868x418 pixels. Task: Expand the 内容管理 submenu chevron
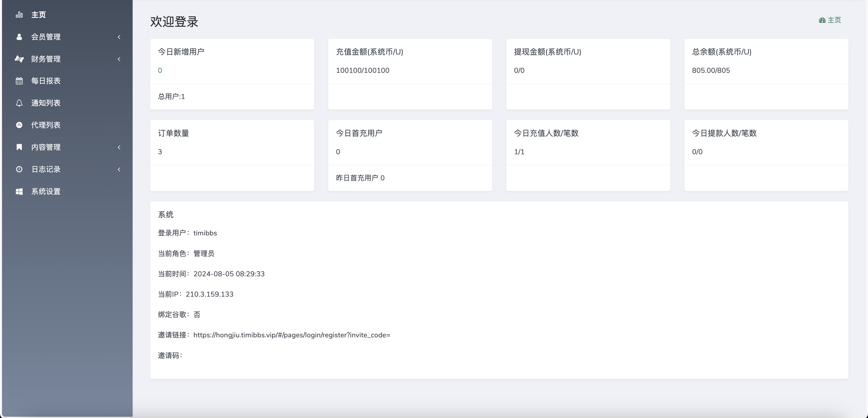(x=119, y=147)
